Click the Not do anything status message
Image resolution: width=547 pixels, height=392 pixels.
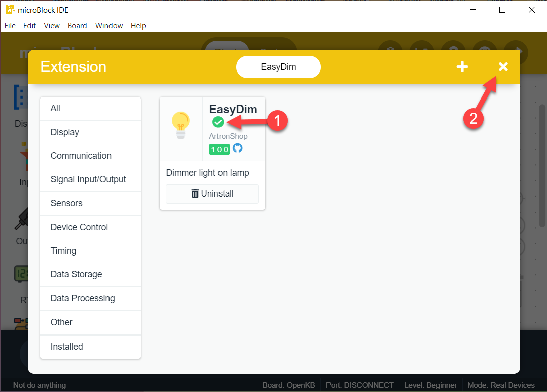[39, 385]
